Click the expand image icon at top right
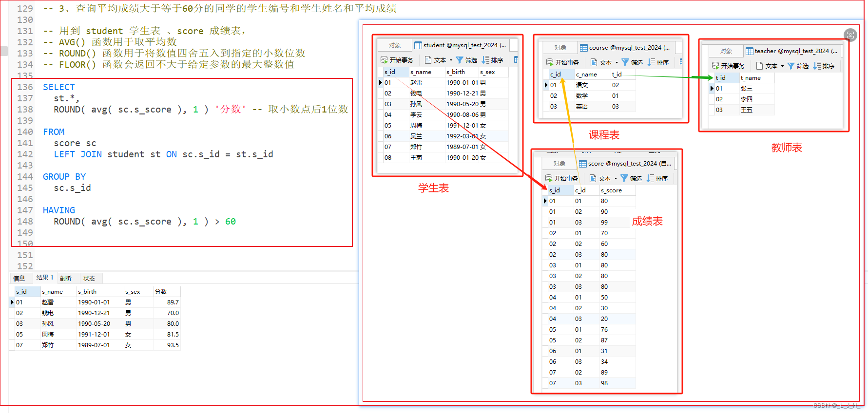Image resolution: width=868 pixels, height=413 pixels. point(850,35)
